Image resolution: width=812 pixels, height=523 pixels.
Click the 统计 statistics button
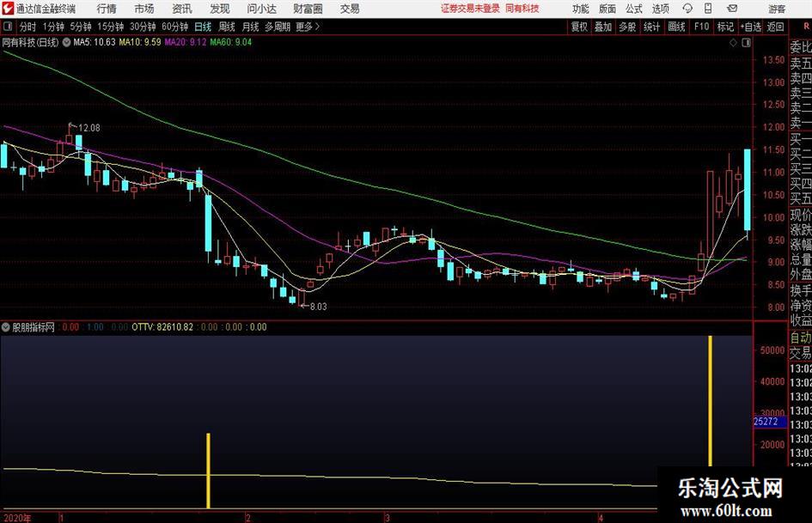651,27
